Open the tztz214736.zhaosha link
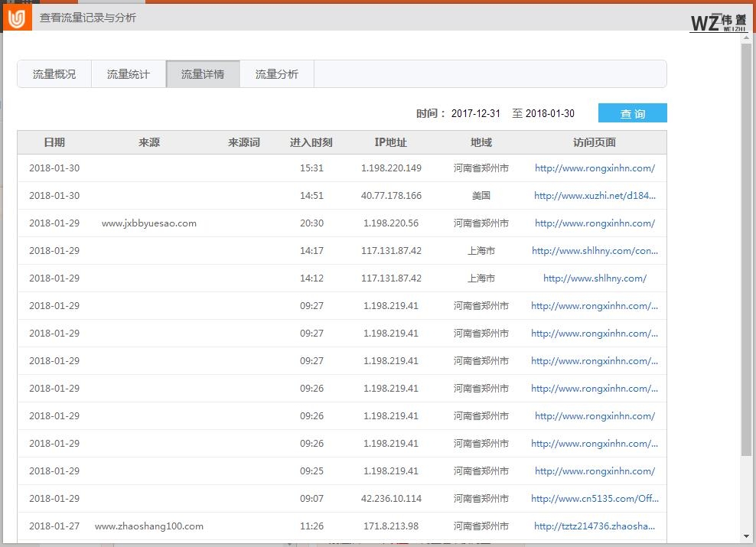 point(595,526)
